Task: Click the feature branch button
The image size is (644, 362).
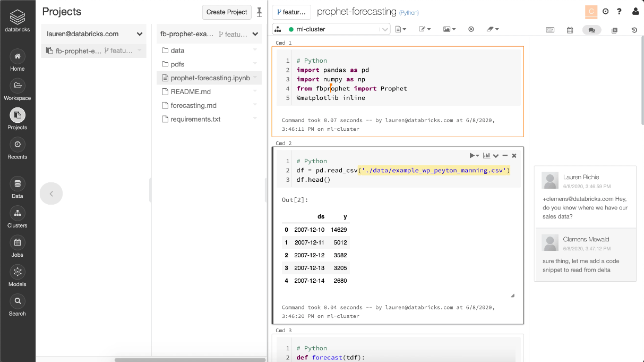Action: [x=291, y=12]
